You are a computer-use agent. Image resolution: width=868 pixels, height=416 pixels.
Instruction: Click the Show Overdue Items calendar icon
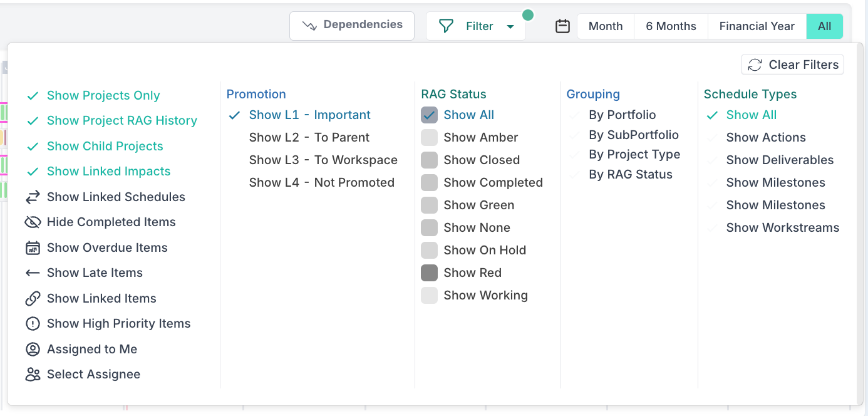coord(33,248)
